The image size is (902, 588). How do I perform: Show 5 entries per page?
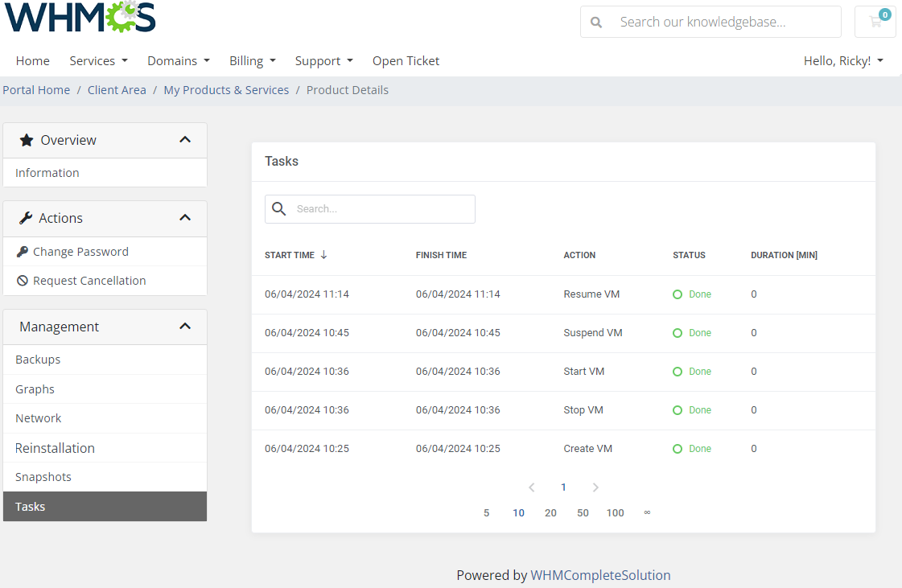point(487,512)
